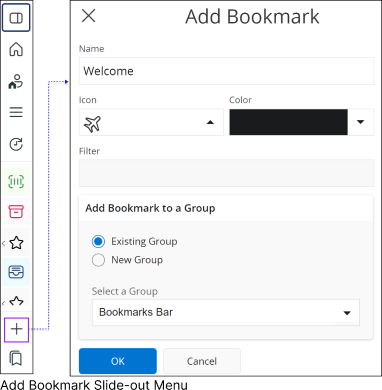The width and height of the screenshot is (382, 390).
Task: Click the blue inbox tray icon
Action: [x=16, y=272]
